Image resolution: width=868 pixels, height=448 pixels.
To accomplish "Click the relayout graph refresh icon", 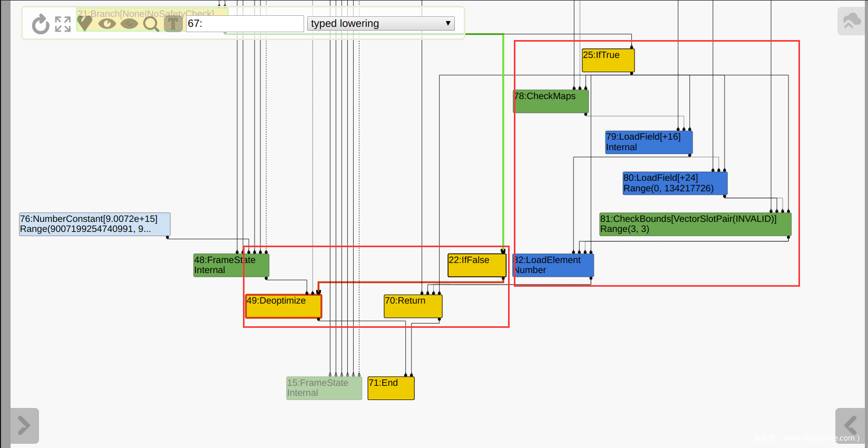I will click(x=40, y=24).
